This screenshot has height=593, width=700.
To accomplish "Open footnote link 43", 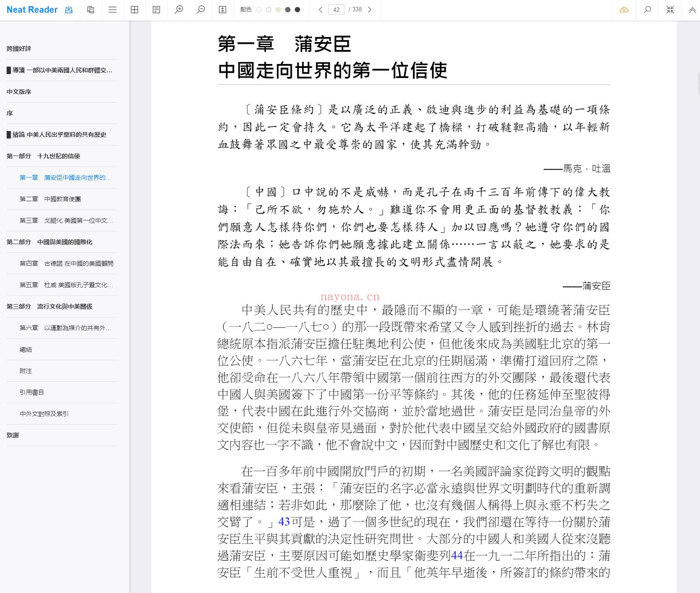I will coord(284,522).
